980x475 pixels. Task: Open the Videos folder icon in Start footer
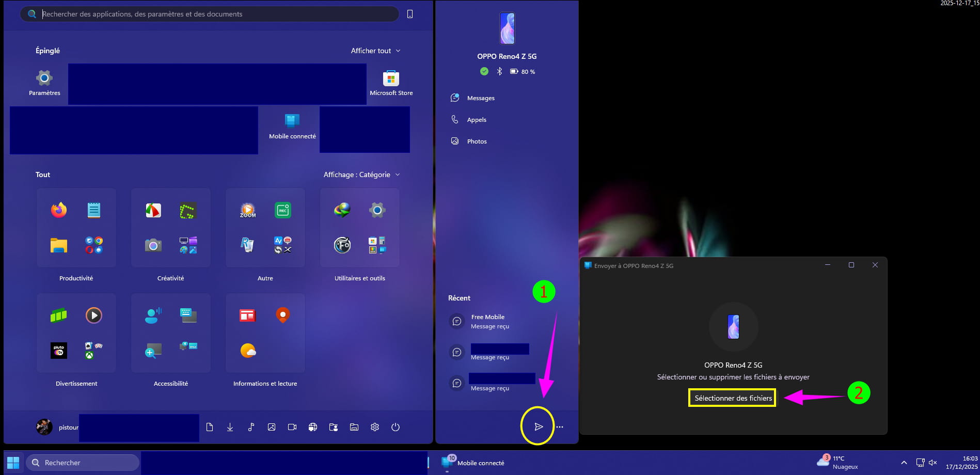(292, 427)
